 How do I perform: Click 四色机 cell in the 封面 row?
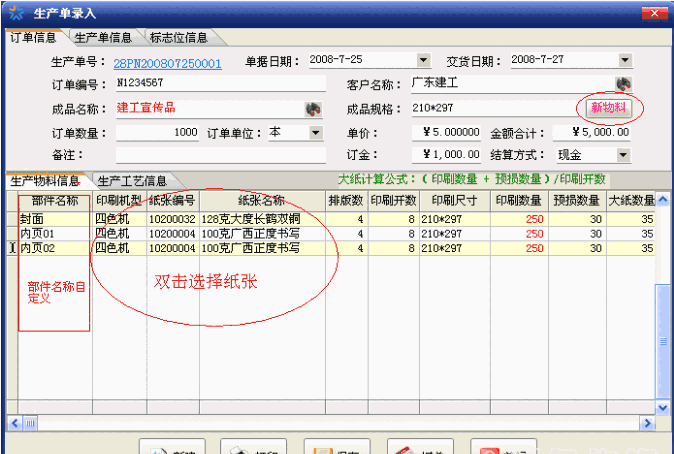[119, 219]
